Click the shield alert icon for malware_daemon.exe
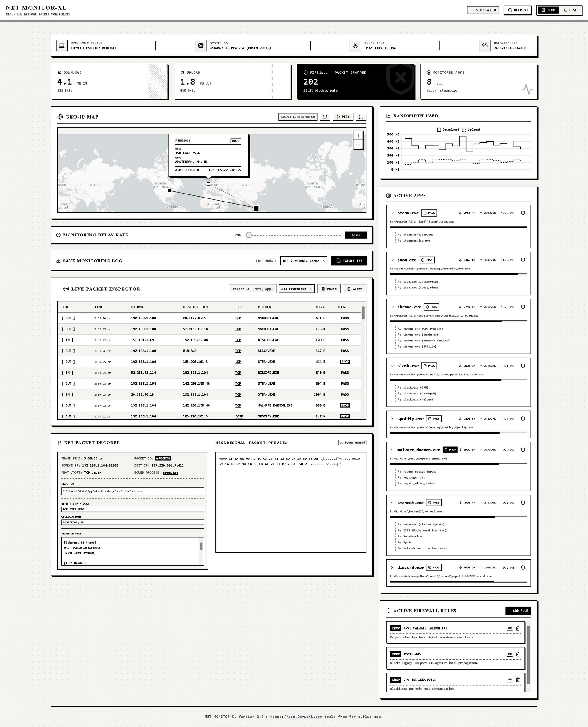588x727 pixels. pyautogui.click(x=523, y=450)
